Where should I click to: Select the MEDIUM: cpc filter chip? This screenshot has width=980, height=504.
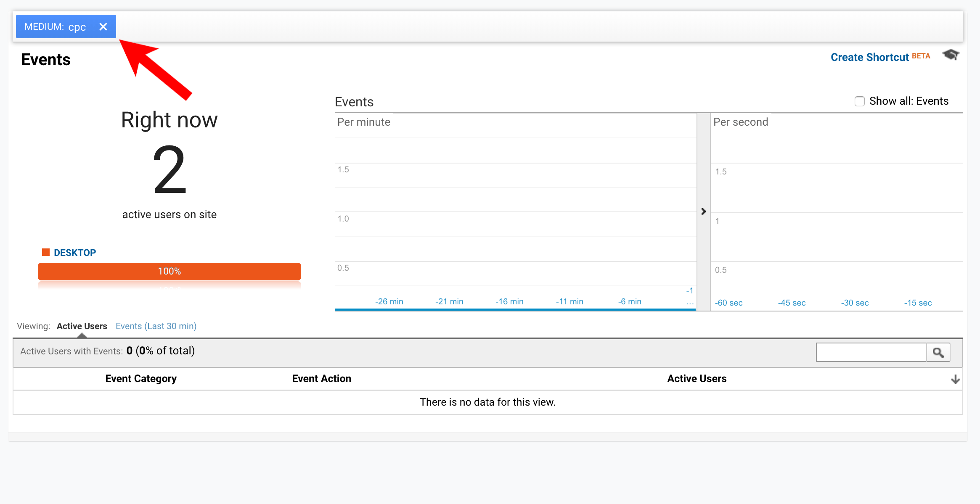click(x=55, y=26)
